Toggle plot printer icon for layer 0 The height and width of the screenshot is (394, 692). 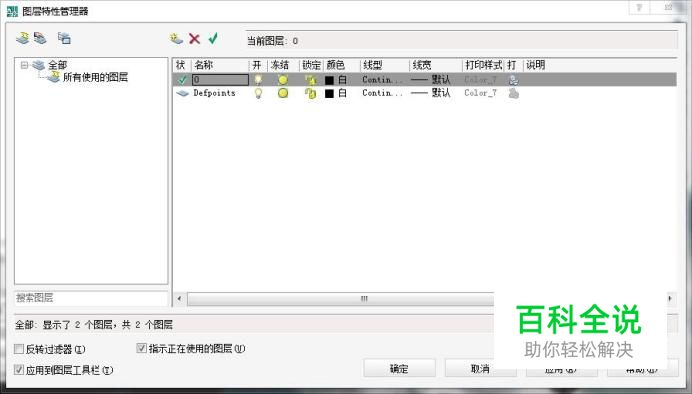click(513, 80)
